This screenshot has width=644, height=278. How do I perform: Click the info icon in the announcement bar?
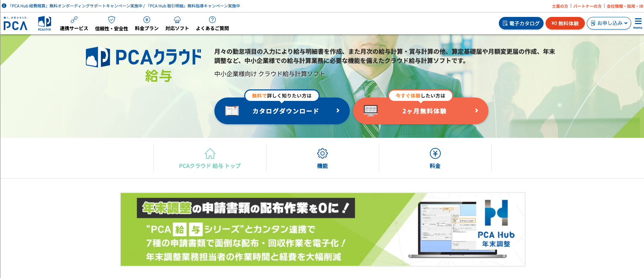pyautogui.click(x=4, y=6)
